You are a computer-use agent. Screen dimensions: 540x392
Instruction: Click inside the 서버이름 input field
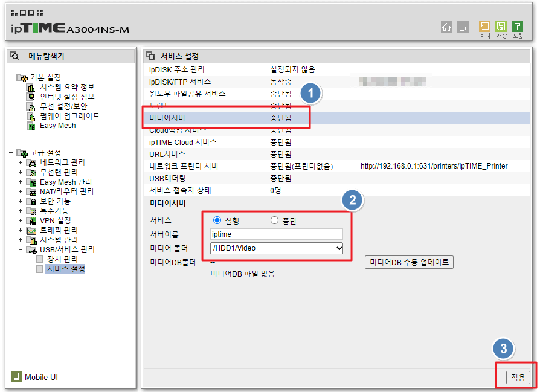click(275, 234)
